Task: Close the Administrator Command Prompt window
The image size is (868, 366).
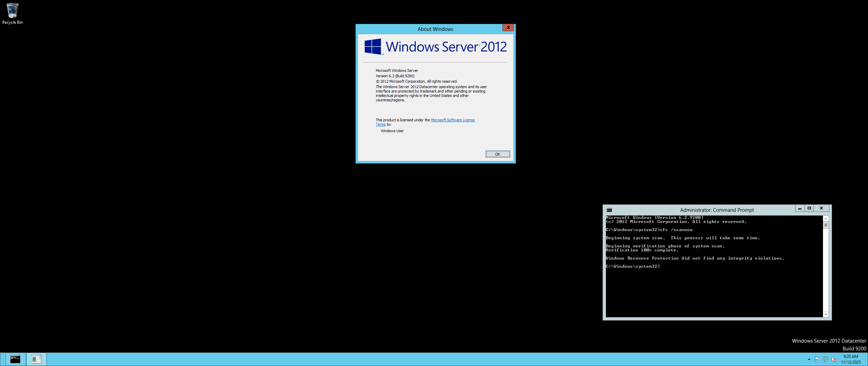Action: [821, 208]
